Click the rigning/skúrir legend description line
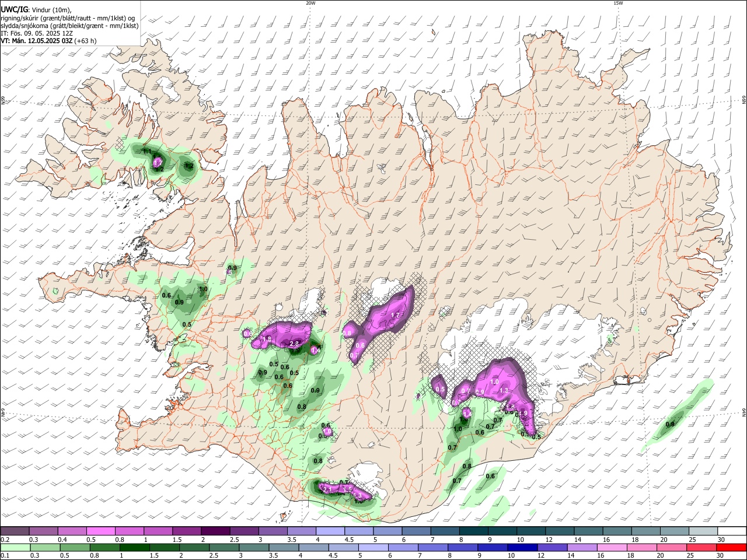This screenshot has height=560, width=747. 68,17
